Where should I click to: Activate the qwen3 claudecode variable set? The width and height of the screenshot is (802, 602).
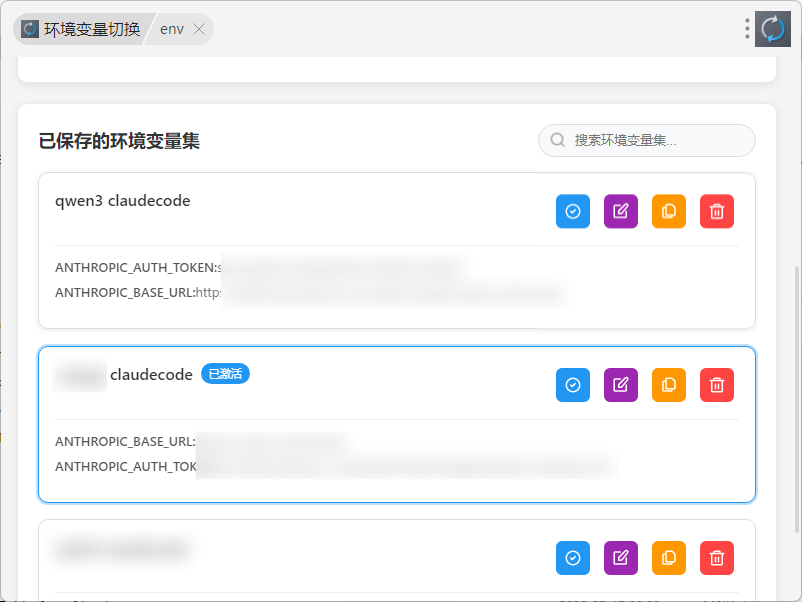coord(572,211)
